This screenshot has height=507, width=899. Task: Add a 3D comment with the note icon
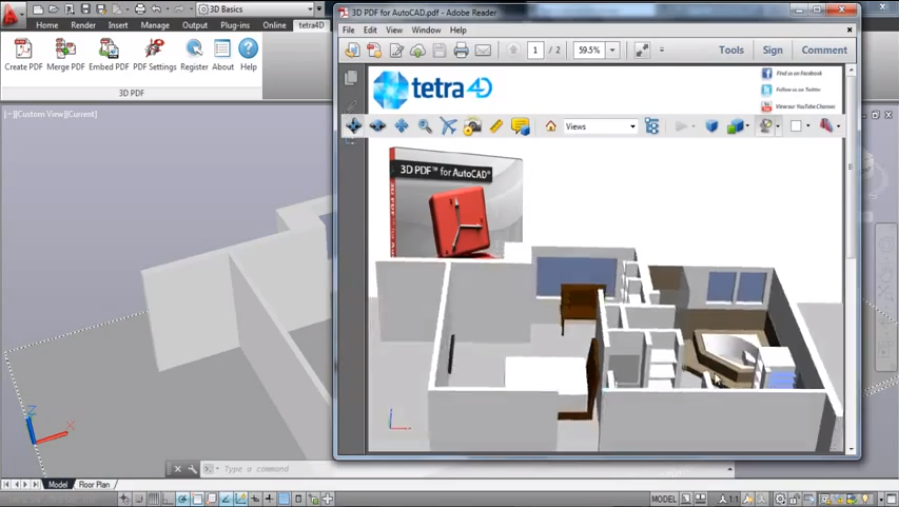tap(520, 126)
